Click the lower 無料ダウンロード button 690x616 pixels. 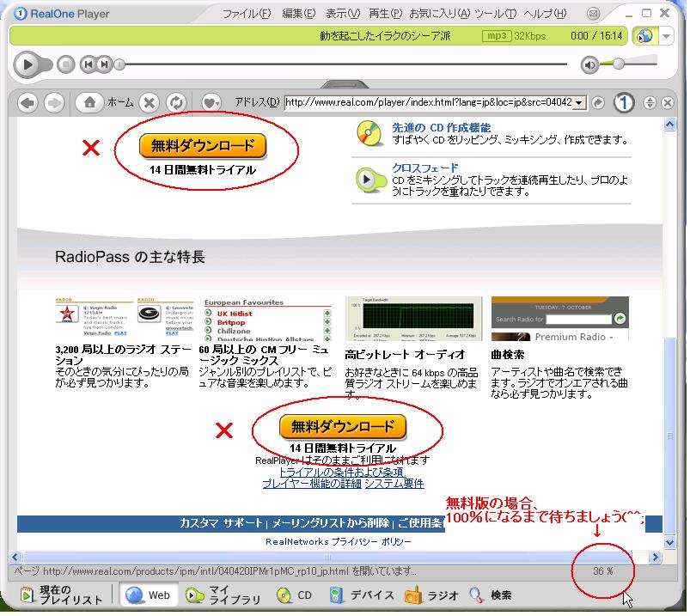[x=343, y=426]
